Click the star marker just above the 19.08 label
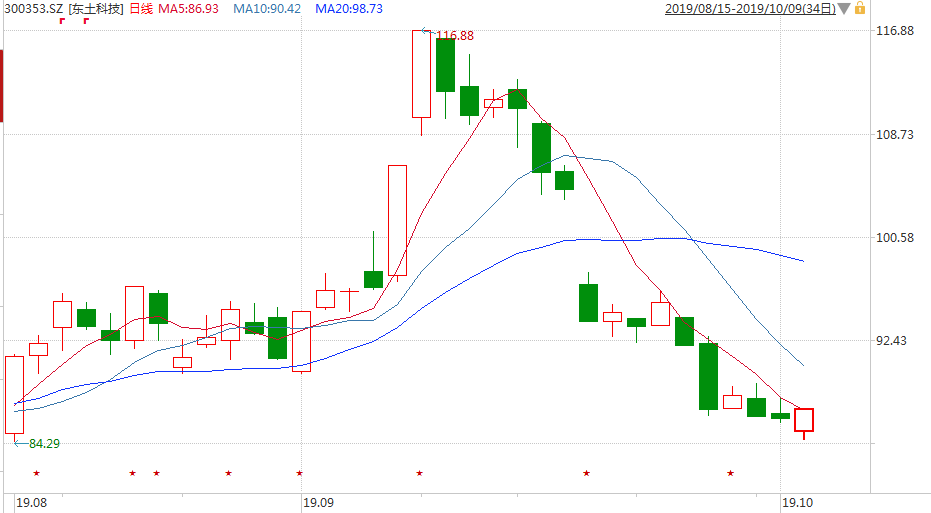931x513 pixels. (36, 473)
